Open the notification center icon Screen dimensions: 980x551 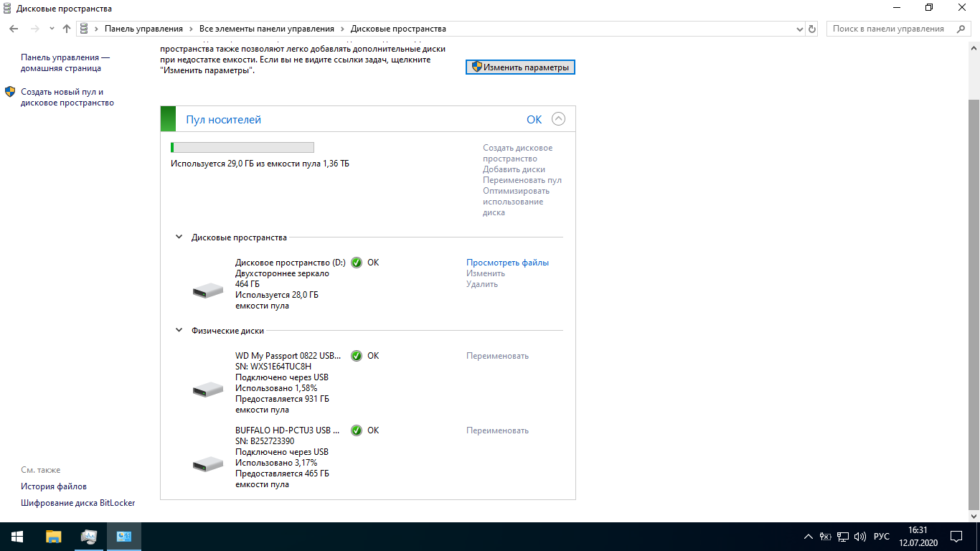(x=956, y=536)
